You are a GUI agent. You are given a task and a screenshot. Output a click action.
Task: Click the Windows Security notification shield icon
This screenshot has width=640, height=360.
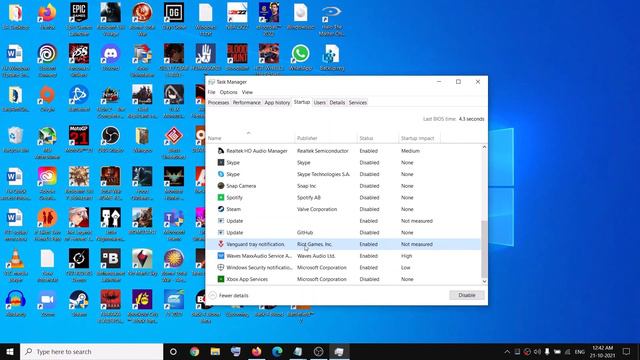pyautogui.click(x=221, y=267)
